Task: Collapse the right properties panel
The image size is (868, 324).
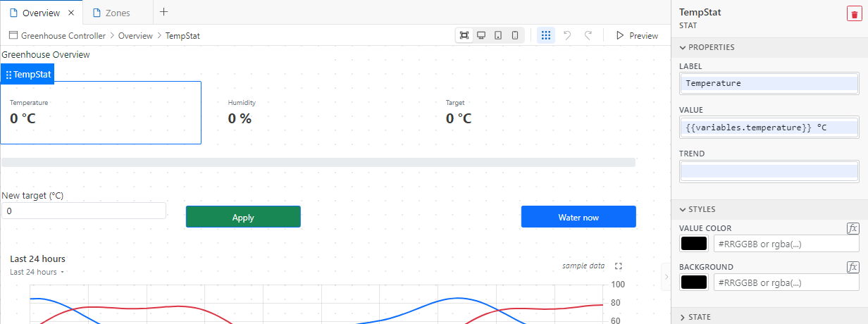Action: pyautogui.click(x=666, y=278)
